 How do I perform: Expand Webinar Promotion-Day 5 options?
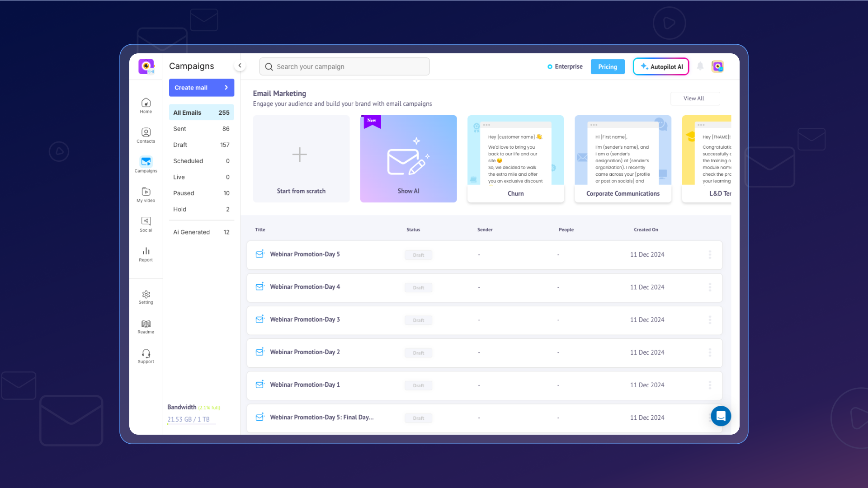710,254
